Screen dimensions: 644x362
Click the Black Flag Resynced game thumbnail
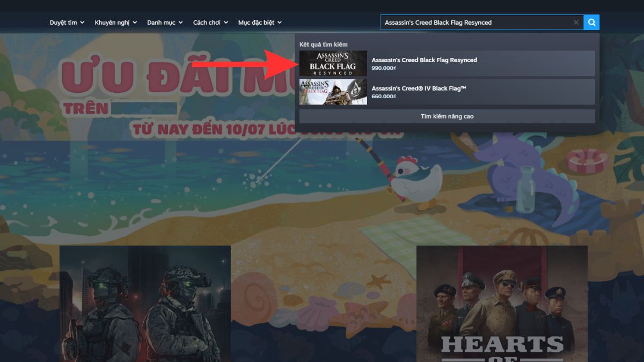[333, 64]
